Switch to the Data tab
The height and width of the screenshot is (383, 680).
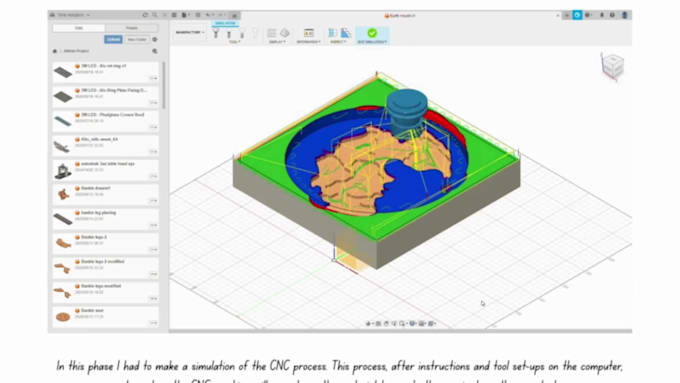78,28
